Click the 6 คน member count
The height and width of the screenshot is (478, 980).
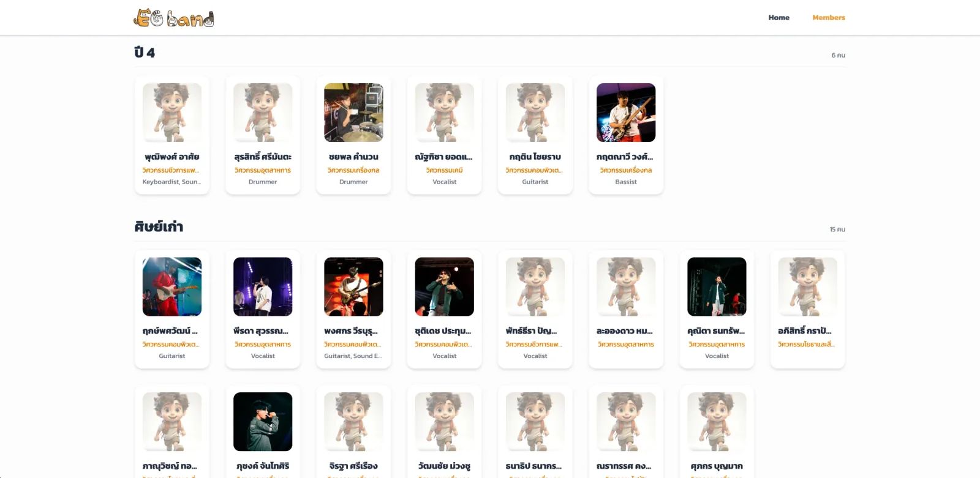838,55
